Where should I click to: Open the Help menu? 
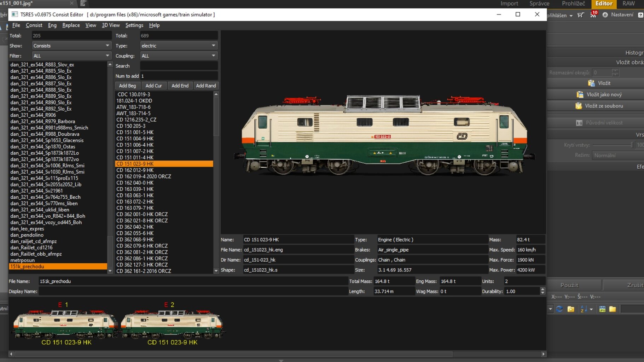point(154,25)
